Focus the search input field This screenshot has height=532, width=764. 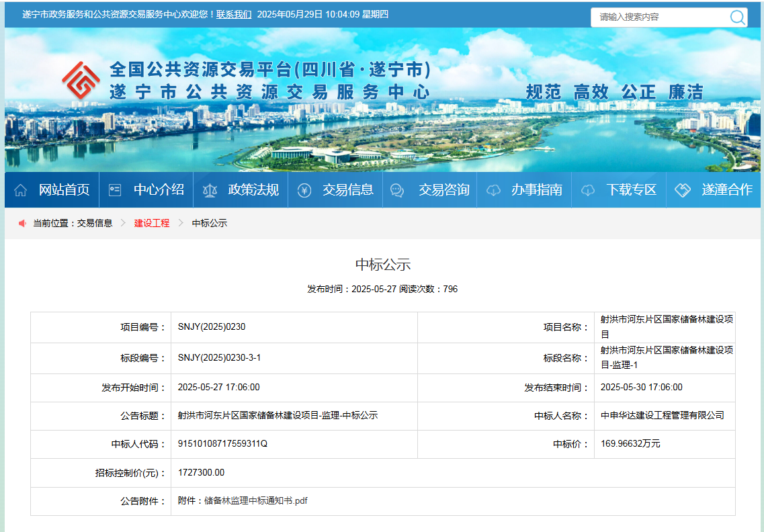[659, 17]
